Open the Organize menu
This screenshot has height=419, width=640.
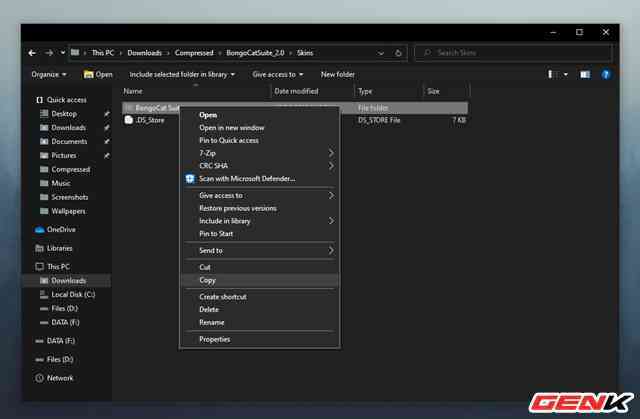pyautogui.click(x=49, y=75)
